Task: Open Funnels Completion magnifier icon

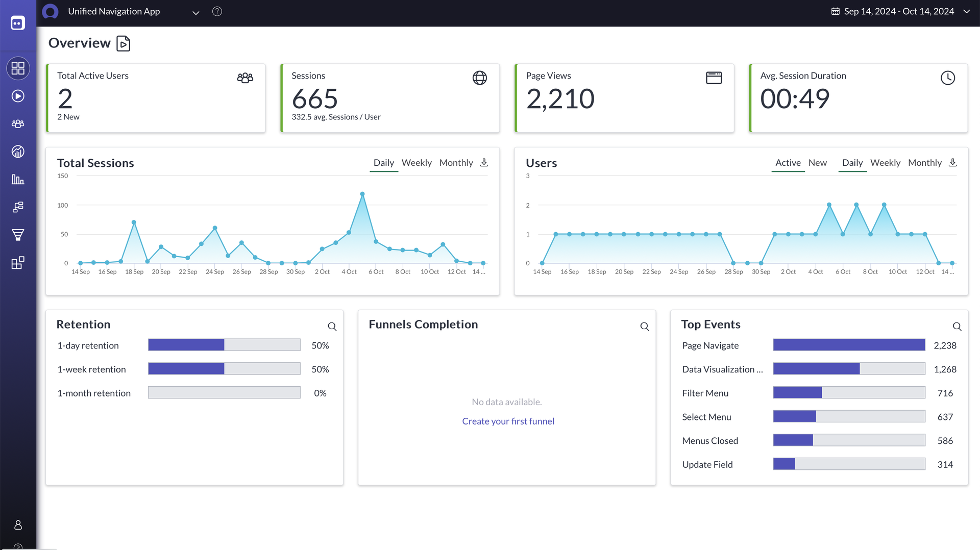Action: (645, 327)
